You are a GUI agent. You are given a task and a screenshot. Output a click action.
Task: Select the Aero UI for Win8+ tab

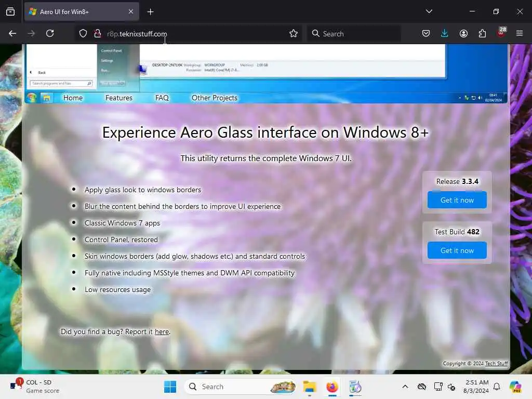pos(82,12)
